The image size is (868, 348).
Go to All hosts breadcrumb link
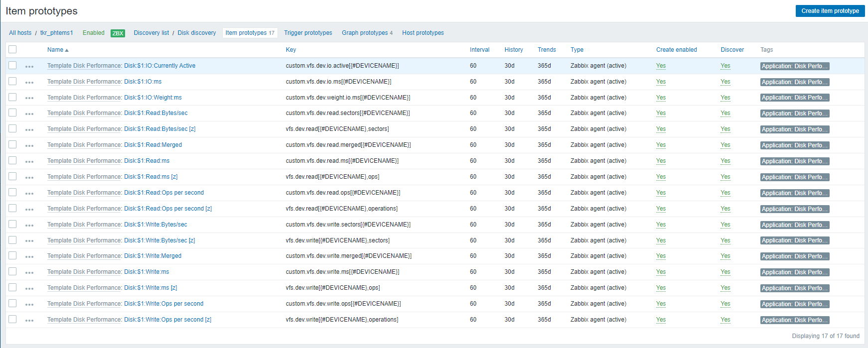20,33
